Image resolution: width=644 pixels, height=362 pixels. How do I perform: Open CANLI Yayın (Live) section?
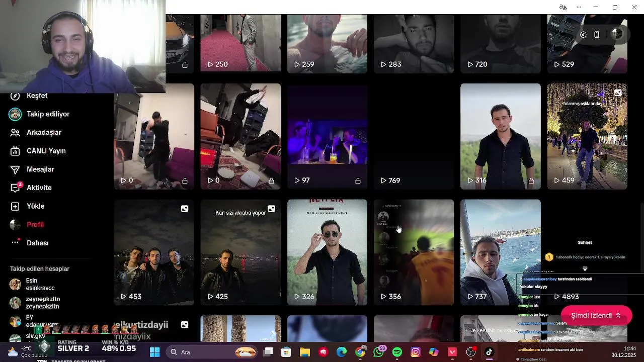point(38,151)
